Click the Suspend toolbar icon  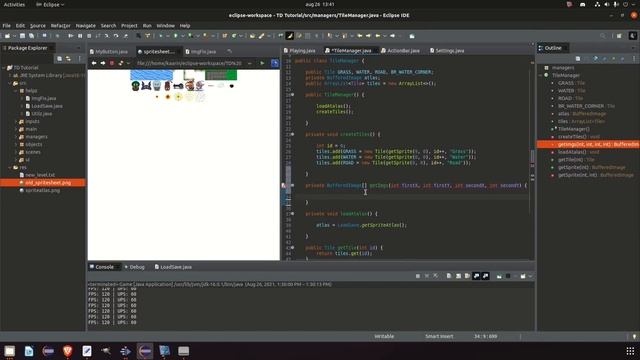80,36
